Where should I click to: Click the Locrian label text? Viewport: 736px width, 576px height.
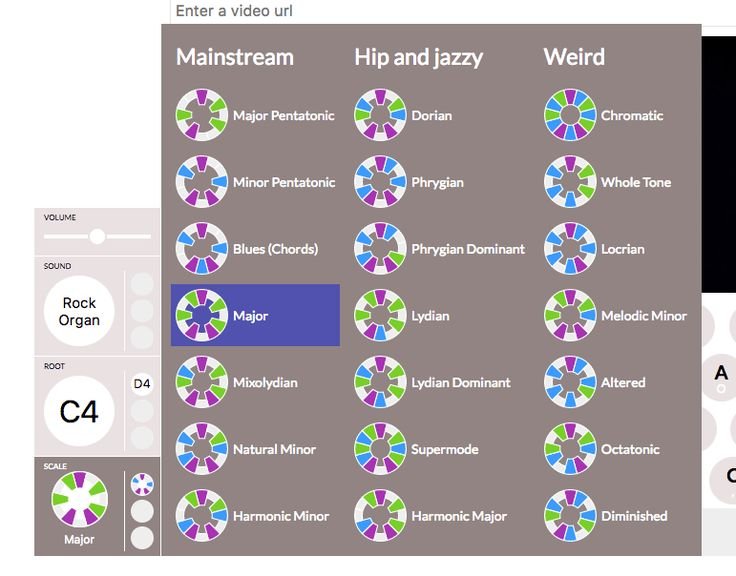[x=623, y=249]
